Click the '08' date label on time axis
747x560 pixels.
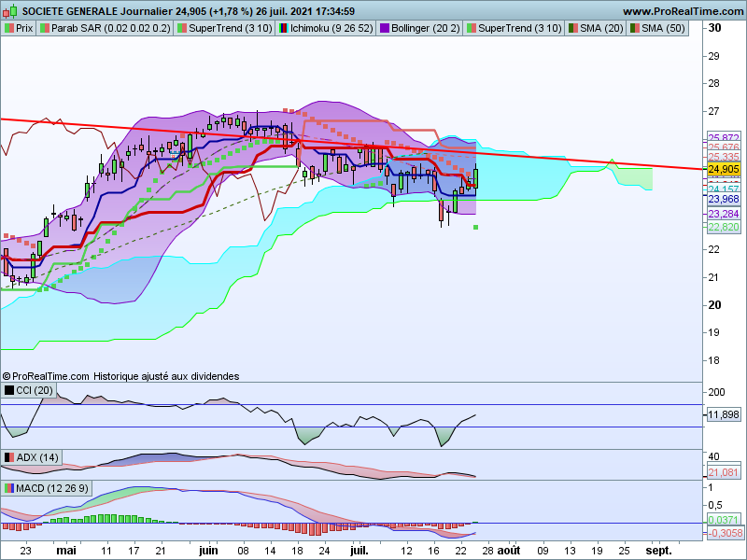[243, 551]
